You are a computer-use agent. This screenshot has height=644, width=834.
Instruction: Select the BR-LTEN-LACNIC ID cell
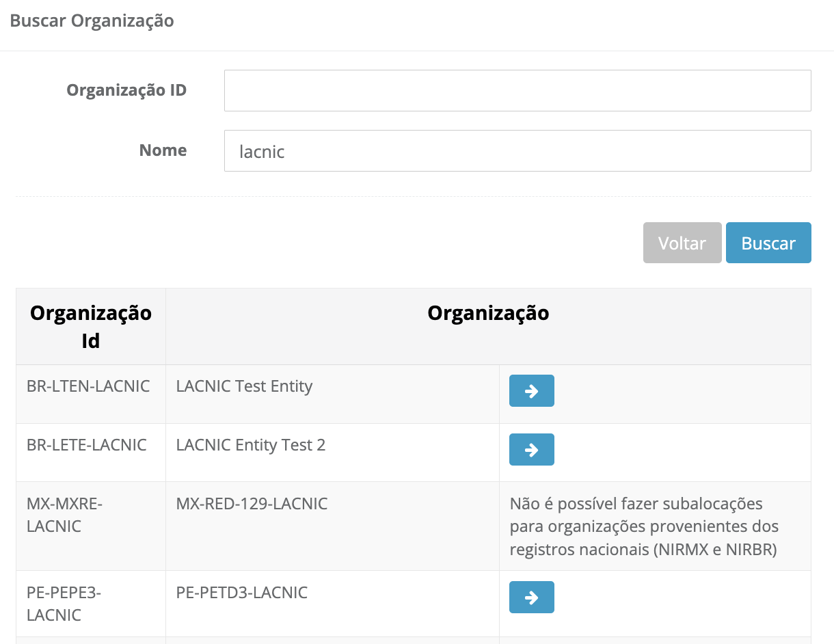(88, 386)
